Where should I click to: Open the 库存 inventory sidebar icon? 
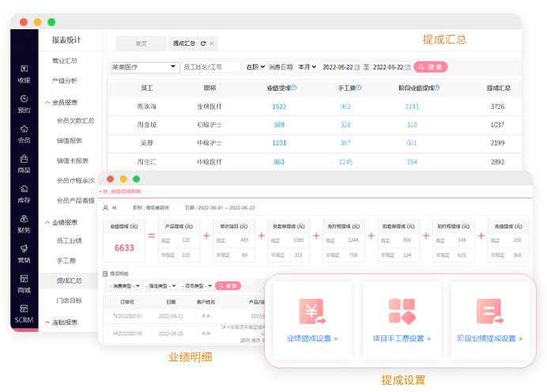[24, 194]
